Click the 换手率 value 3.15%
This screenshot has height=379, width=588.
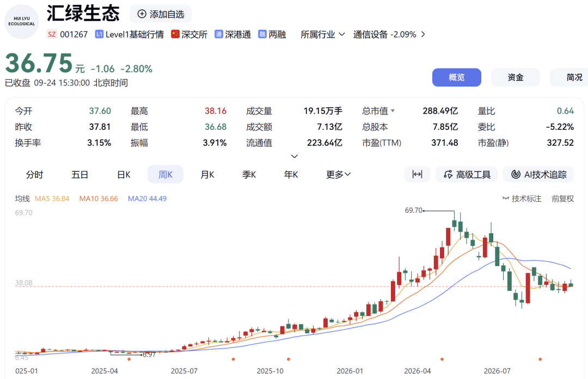coord(99,142)
